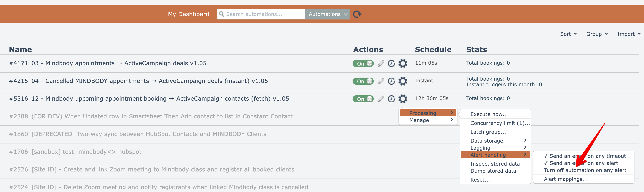Image resolution: width=644 pixels, height=192 pixels.
Task: Choose Turn off automation on any alert
Action: (585, 170)
